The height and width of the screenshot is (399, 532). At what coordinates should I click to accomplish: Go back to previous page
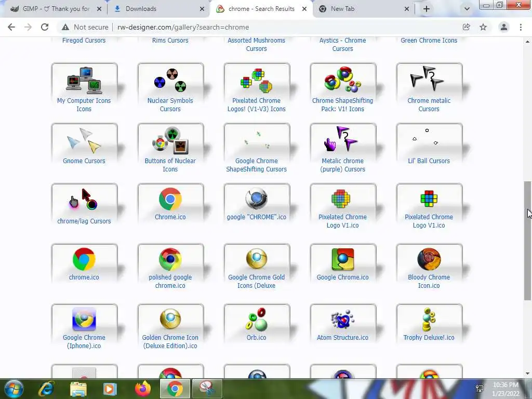(x=11, y=27)
